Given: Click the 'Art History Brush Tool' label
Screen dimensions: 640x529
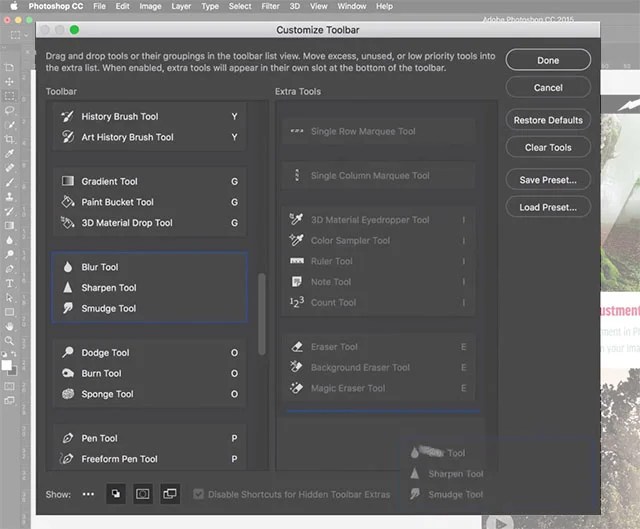Looking at the screenshot, I should click(127, 137).
